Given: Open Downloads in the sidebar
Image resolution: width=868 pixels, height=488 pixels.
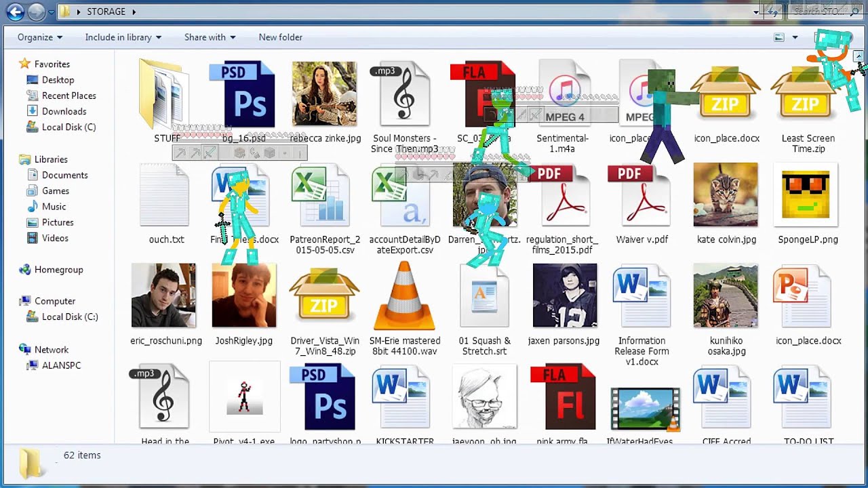Looking at the screenshot, I should (56, 111).
